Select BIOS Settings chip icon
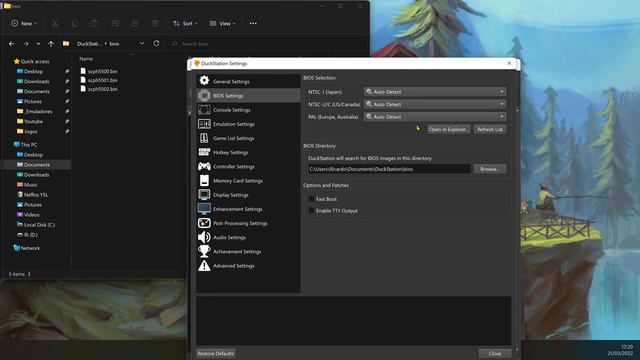 (204, 96)
